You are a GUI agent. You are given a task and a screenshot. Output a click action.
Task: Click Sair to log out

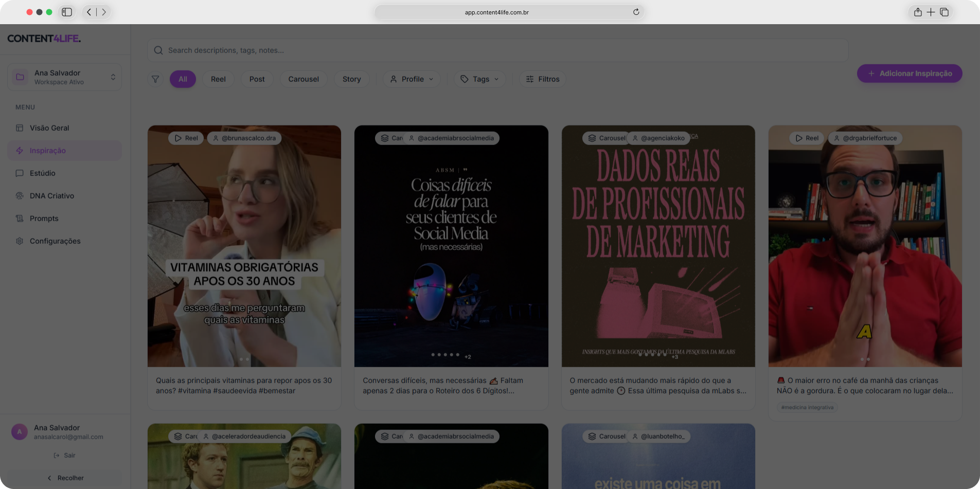click(x=64, y=456)
